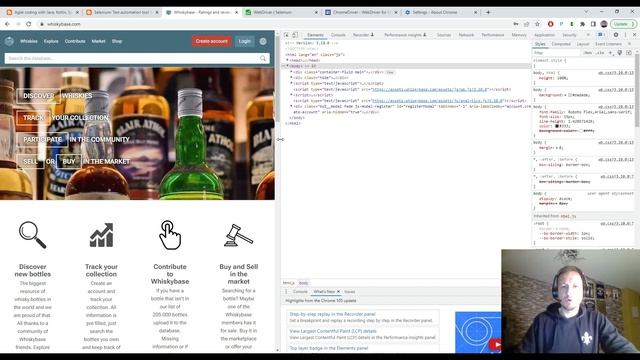Open the drawer three-dot menu beside Console
The width and height of the screenshot is (640, 360).
pos(286,292)
